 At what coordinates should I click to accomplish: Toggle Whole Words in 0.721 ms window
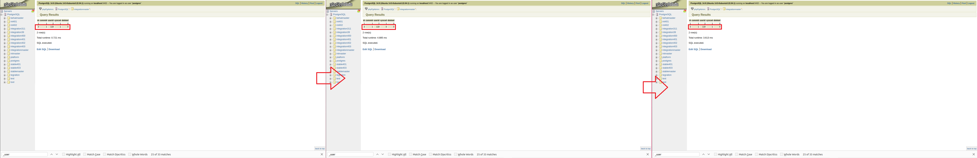click(130, 154)
